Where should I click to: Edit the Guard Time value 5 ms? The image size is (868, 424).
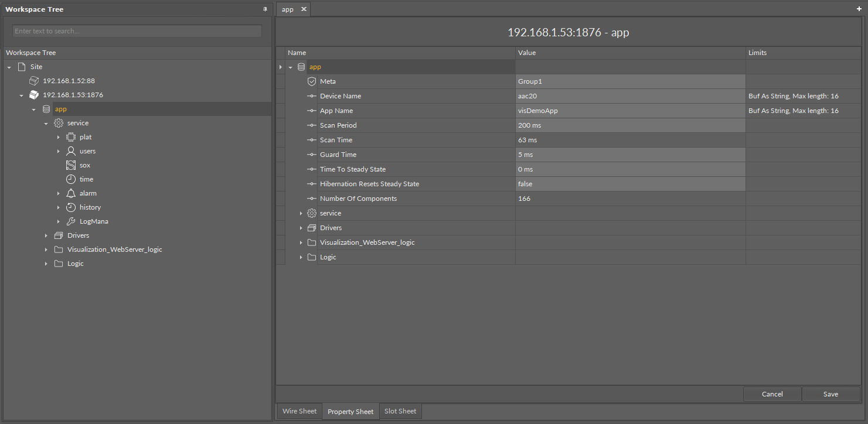tap(631, 155)
